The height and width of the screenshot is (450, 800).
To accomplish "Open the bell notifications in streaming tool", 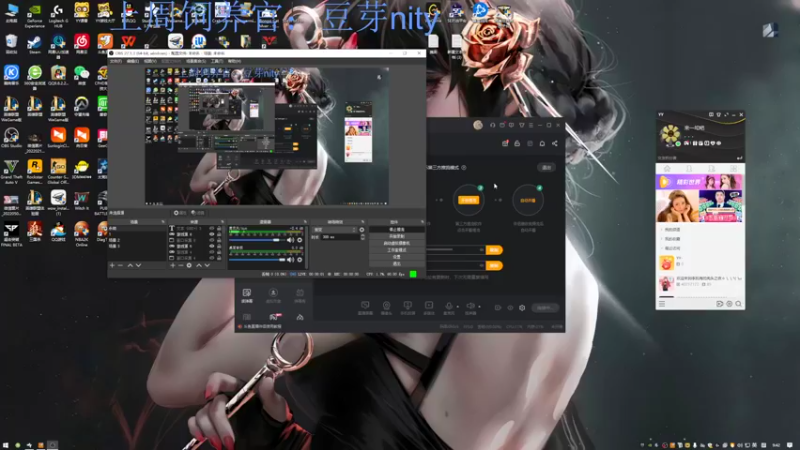I will tap(542, 143).
